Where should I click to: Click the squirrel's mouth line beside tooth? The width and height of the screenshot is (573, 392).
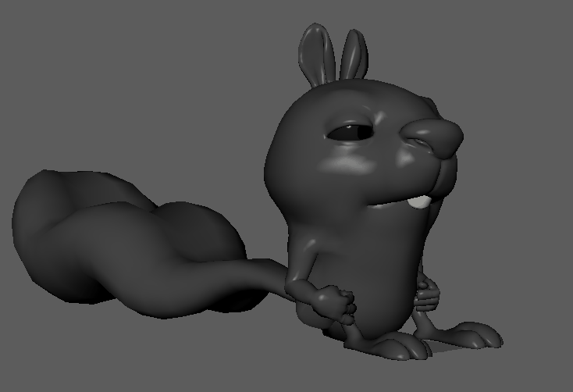coord(390,205)
